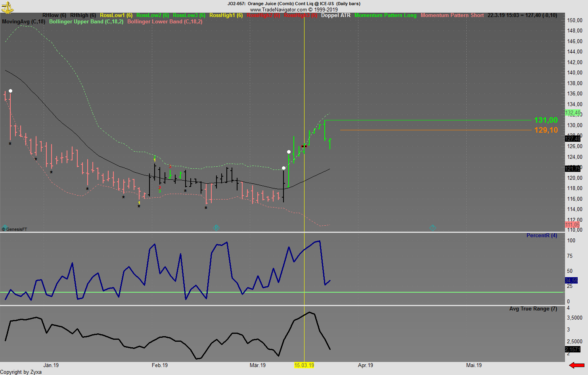Click the blue 34,55 PercentR value tag
588x375 pixels.
click(x=571, y=280)
